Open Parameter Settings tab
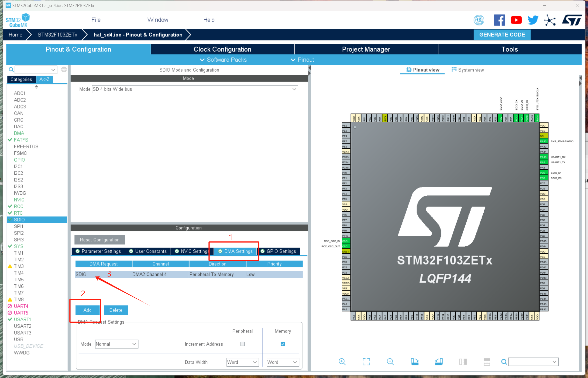 [x=98, y=251]
